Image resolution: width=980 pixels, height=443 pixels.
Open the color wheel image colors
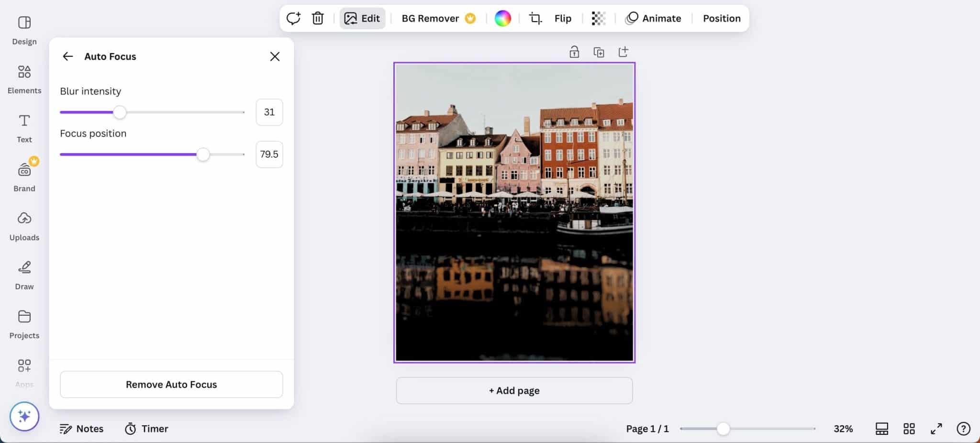point(502,18)
